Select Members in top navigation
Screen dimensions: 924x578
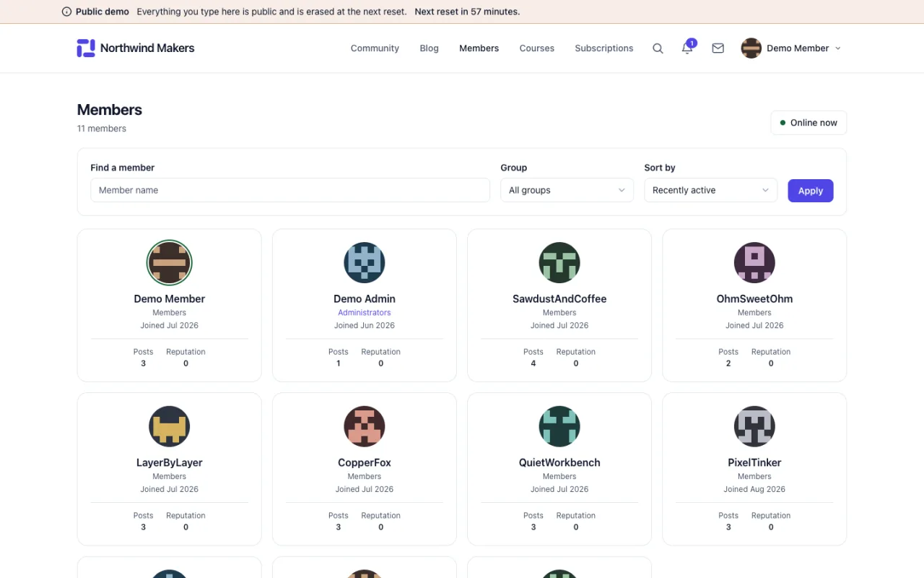pos(479,48)
